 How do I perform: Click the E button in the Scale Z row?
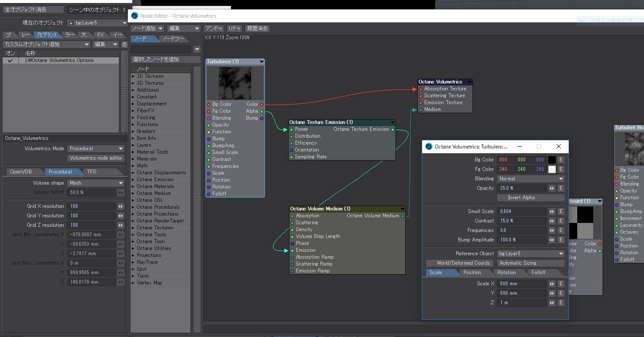tap(561, 303)
